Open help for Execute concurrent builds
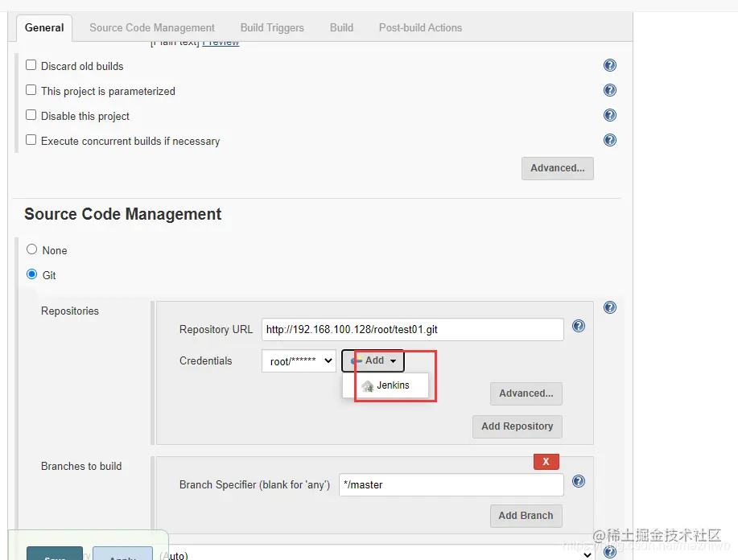Image resolution: width=738 pixels, height=560 pixels. (609, 140)
